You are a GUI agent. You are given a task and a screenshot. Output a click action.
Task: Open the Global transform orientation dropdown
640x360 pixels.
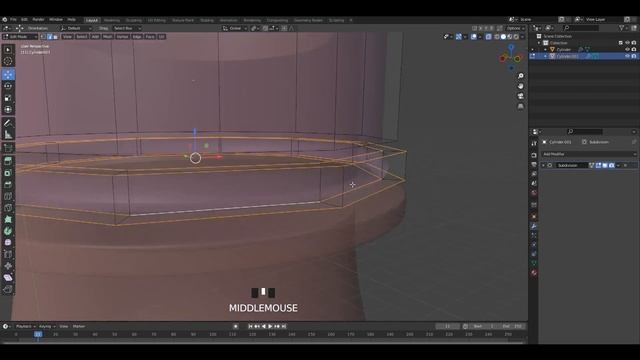click(x=235, y=28)
